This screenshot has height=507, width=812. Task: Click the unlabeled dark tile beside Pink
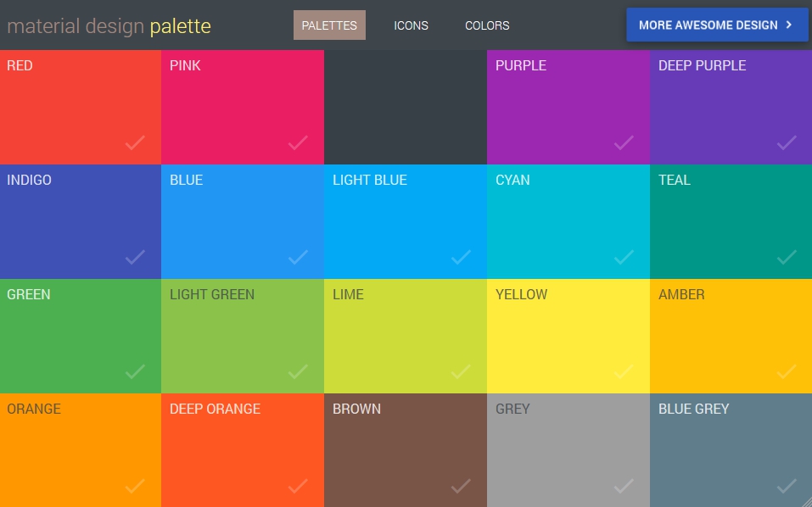405,106
